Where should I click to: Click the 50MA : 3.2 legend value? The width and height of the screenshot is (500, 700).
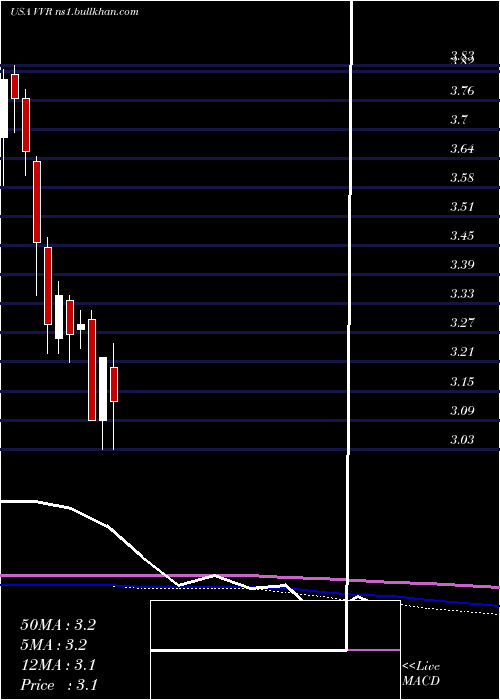(x=58, y=625)
